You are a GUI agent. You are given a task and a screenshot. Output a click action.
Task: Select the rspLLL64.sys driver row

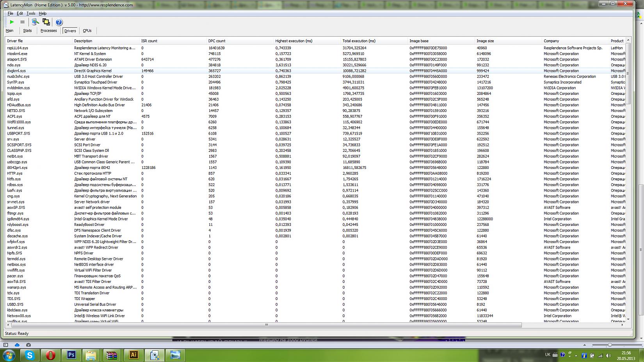[315, 48]
